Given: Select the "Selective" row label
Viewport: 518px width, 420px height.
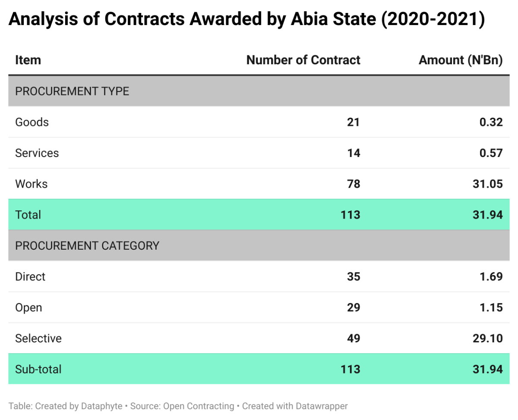Looking at the screenshot, I should tap(38, 339).
